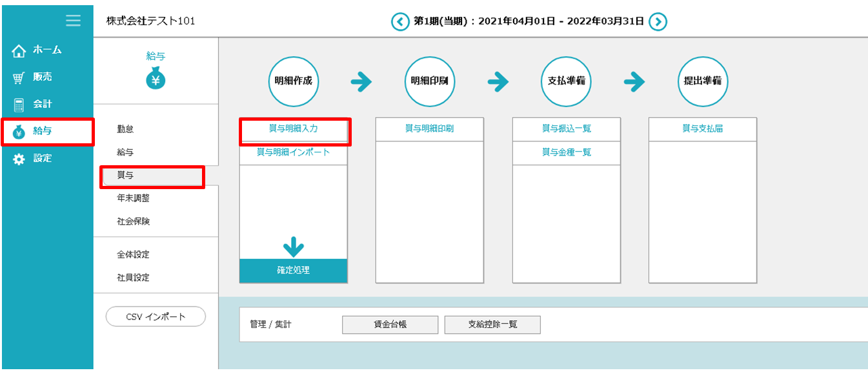
Task: Select the 賞与 submenu item
Action: tap(126, 176)
